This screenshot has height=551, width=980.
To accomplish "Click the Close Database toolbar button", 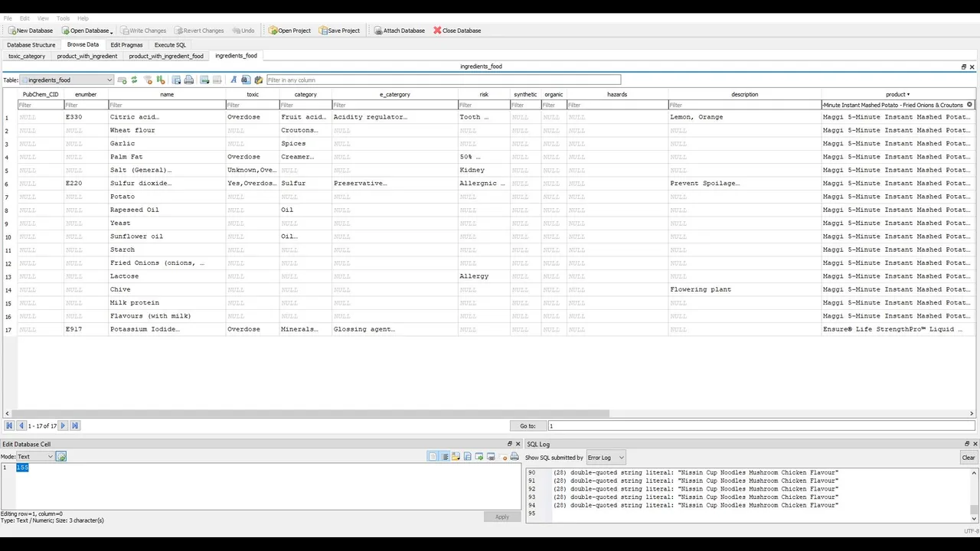I will click(x=457, y=31).
